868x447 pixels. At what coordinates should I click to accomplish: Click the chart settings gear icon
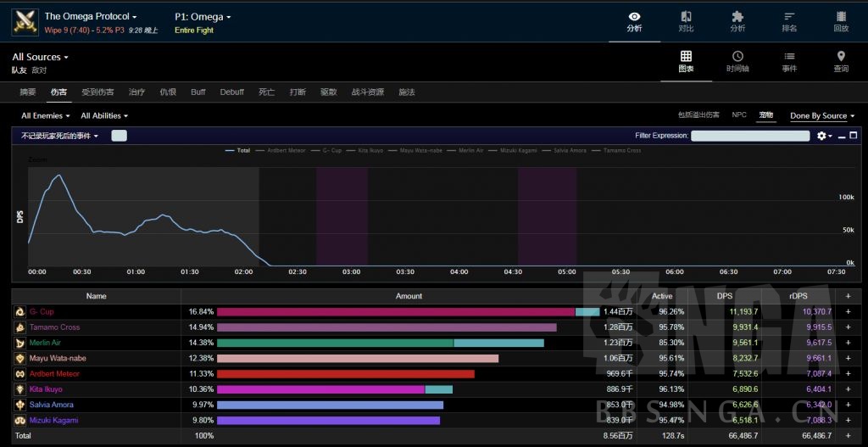pos(822,136)
